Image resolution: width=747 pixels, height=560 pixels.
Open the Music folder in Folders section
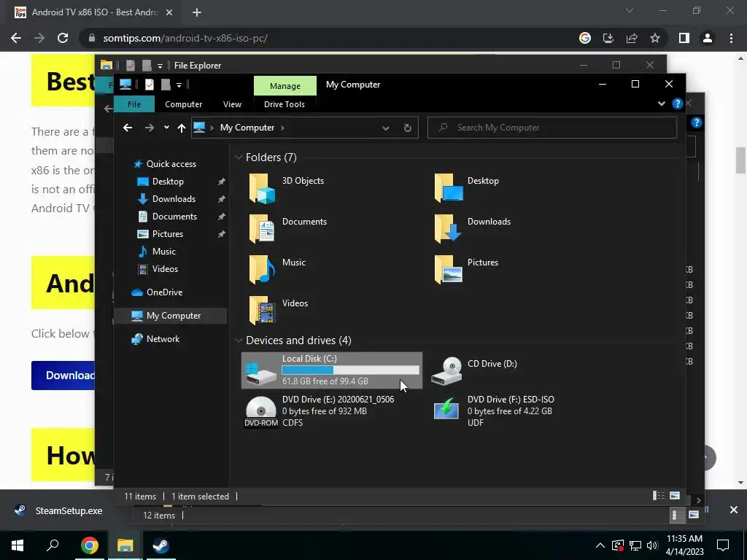point(262,270)
